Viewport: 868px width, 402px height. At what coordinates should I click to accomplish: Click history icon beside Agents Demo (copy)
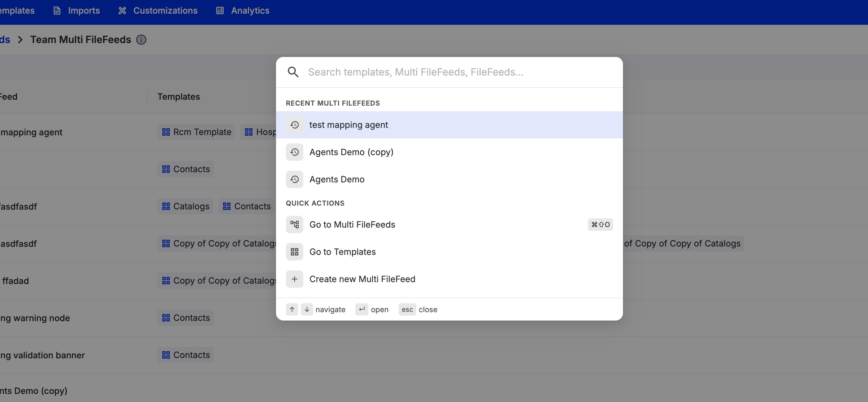(x=295, y=152)
